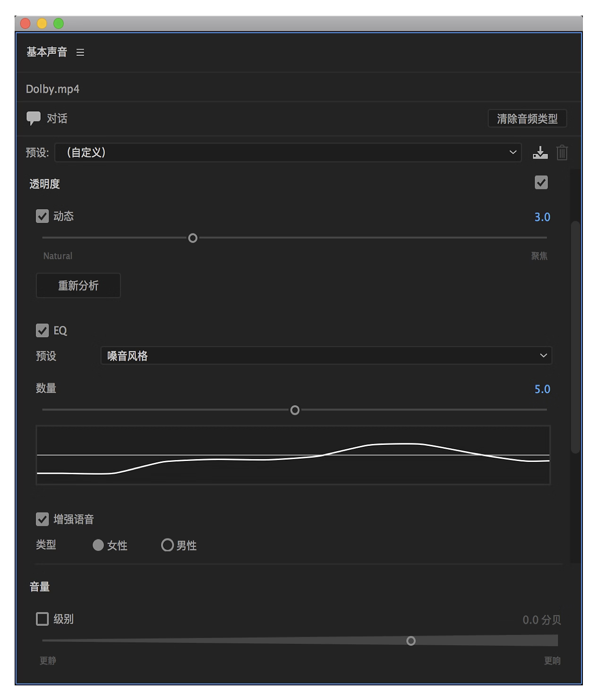Click the delete preset trash icon
Viewport: 598px width, 700px height.
(x=562, y=153)
